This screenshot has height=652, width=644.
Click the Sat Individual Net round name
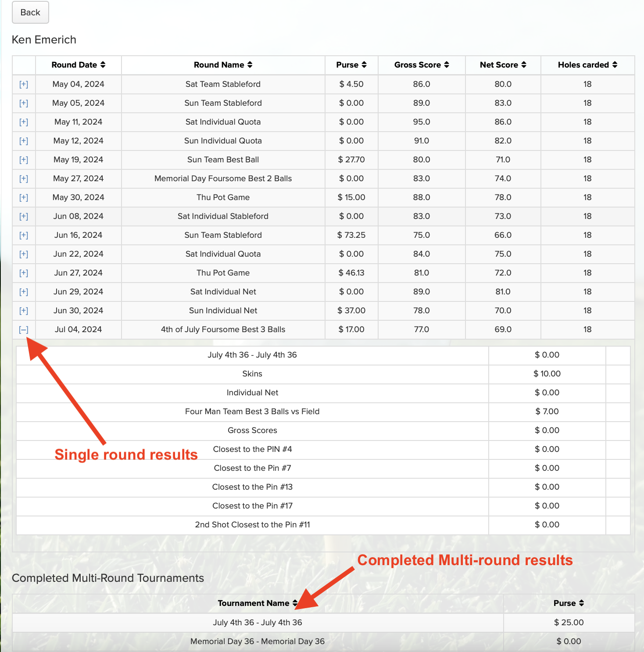223,292
